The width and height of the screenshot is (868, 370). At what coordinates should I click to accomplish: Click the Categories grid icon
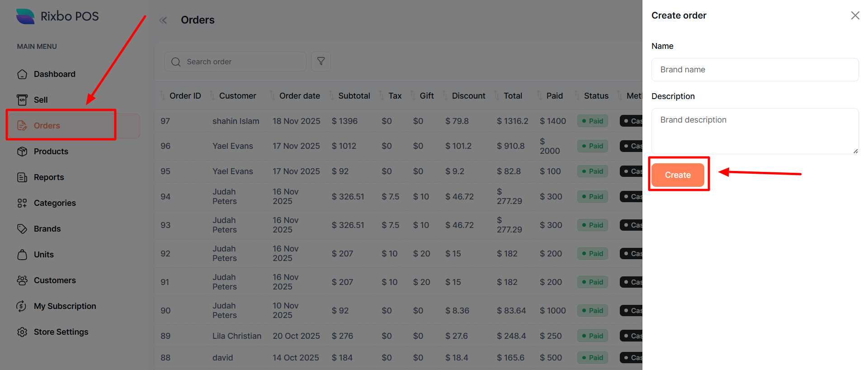click(x=22, y=203)
